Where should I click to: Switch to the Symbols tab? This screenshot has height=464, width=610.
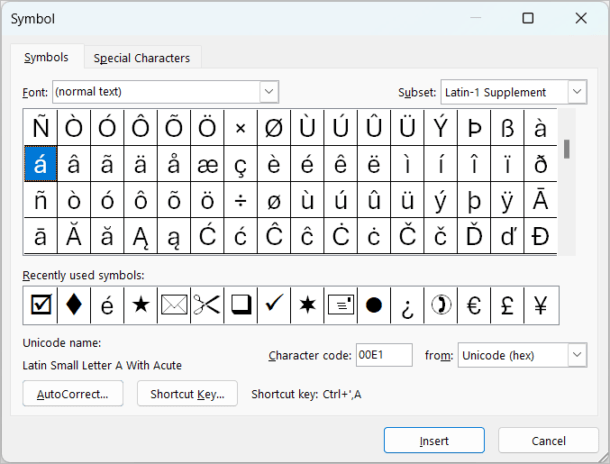click(46, 57)
